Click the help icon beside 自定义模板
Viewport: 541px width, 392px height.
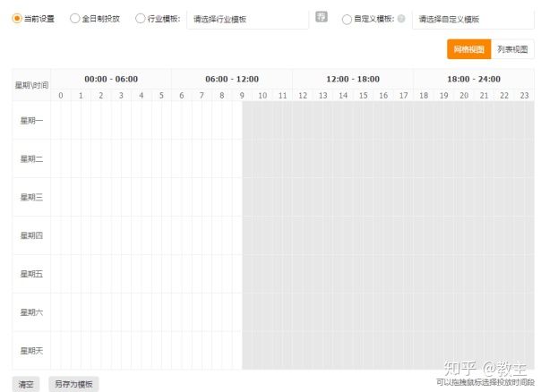(x=400, y=18)
